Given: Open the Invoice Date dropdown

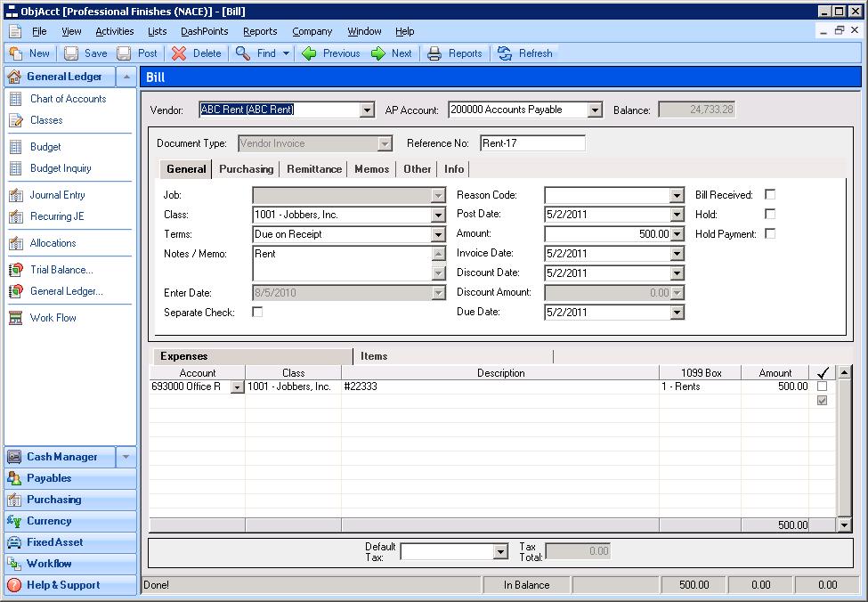Looking at the screenshot, I should click(677, 254).
